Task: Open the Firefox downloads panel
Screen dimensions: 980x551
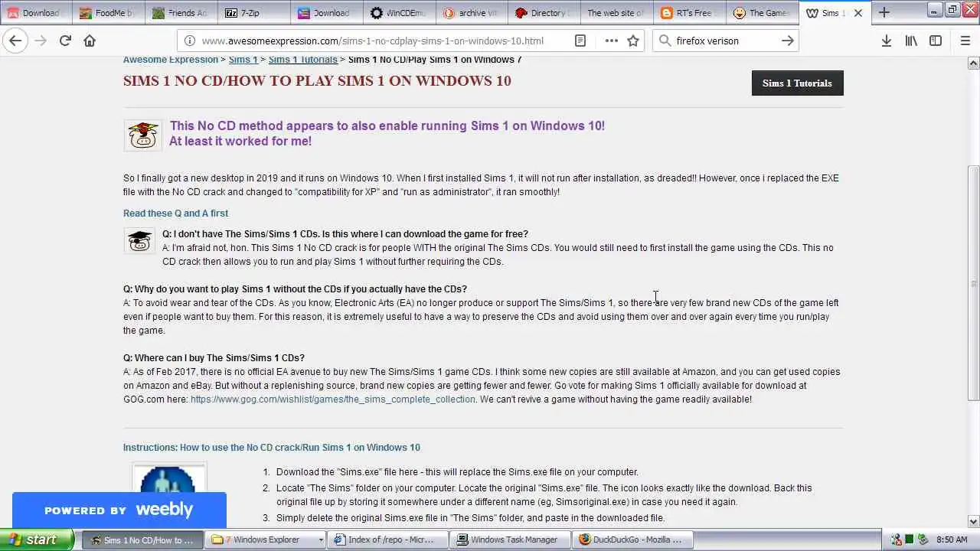Action: point(886,41)
